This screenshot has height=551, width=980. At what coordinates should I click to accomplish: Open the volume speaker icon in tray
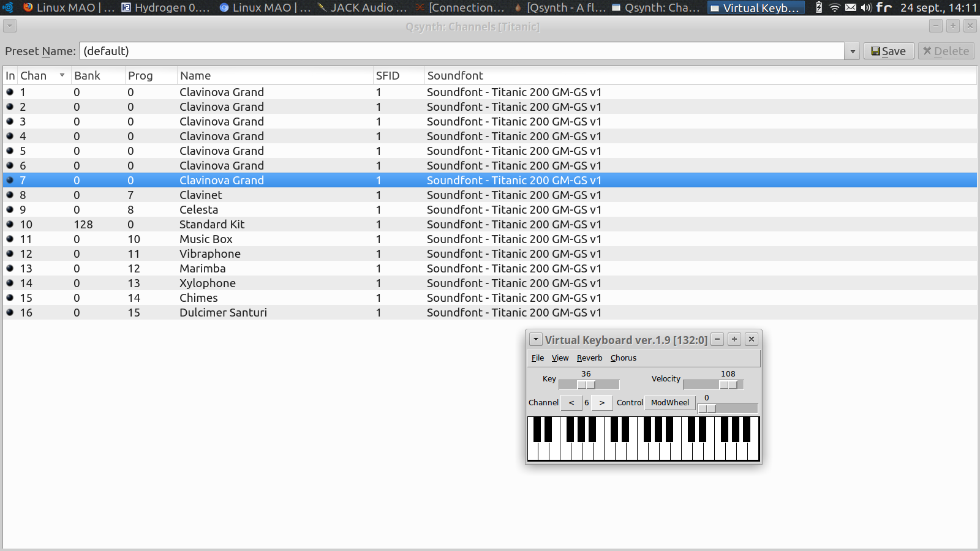(866, 7)
